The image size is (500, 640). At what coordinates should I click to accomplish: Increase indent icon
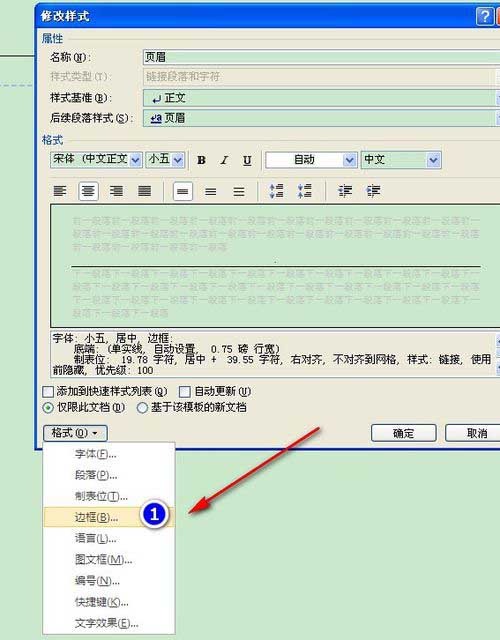(x=373, y=191)
